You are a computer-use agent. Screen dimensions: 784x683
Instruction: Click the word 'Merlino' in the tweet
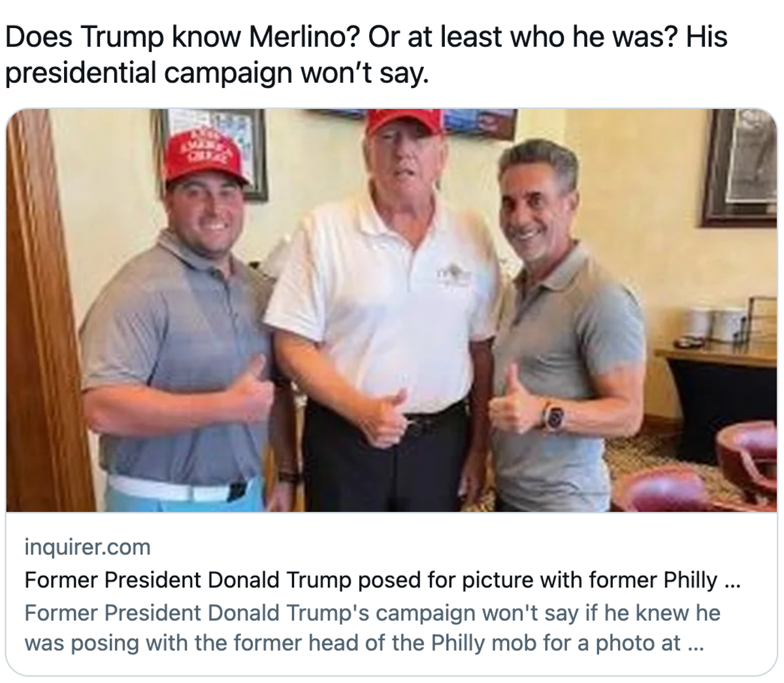click(x=303, y=37)
